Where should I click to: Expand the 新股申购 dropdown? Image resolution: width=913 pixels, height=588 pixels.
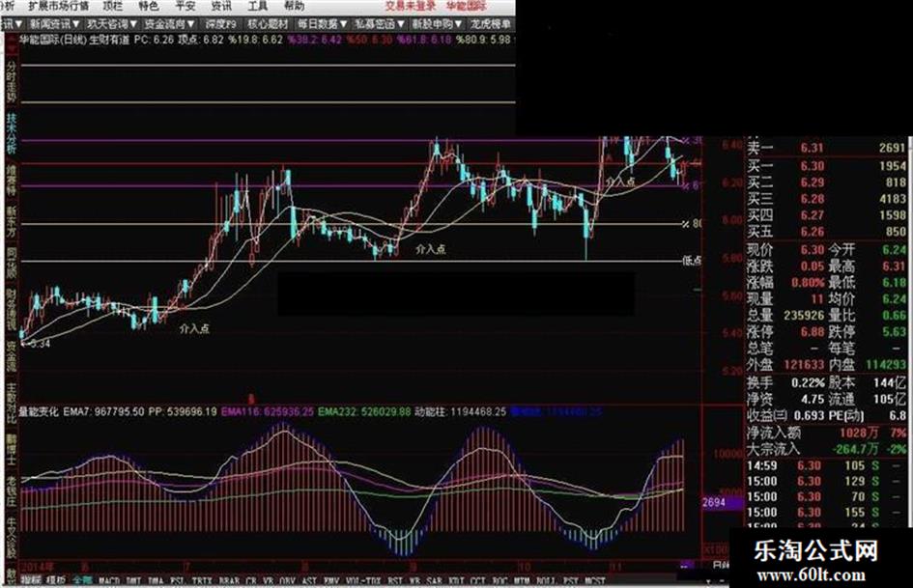[437, 24]
